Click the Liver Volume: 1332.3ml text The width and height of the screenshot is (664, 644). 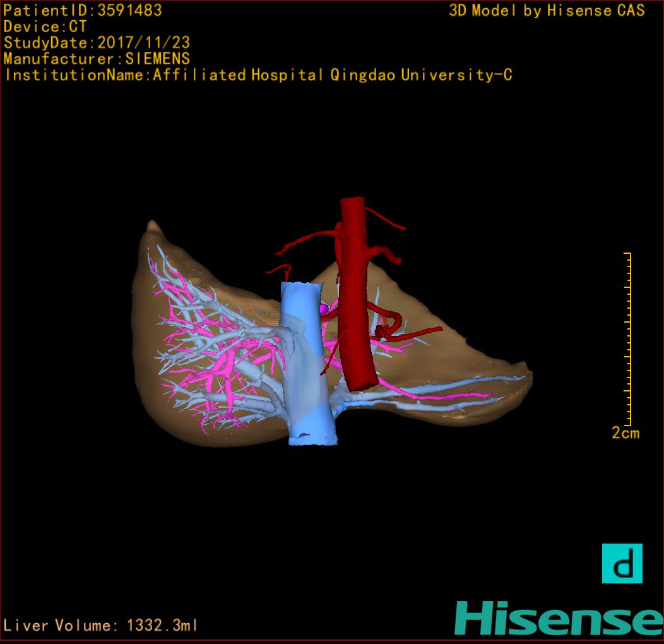coord(100,625)
